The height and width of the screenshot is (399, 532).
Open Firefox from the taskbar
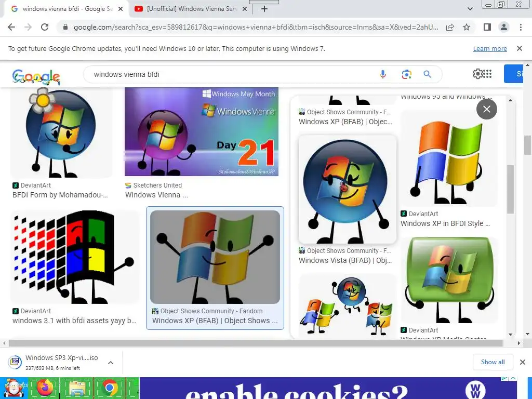(x=45, y=388)
